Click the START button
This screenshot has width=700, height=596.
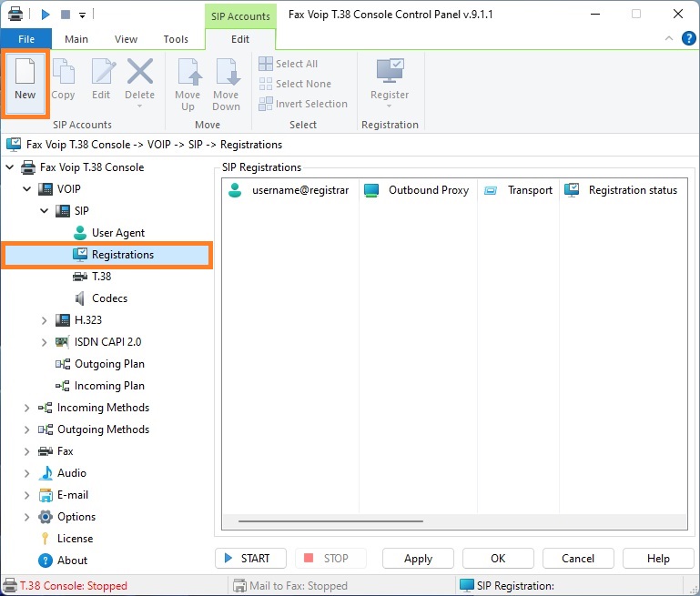[251, 559]
